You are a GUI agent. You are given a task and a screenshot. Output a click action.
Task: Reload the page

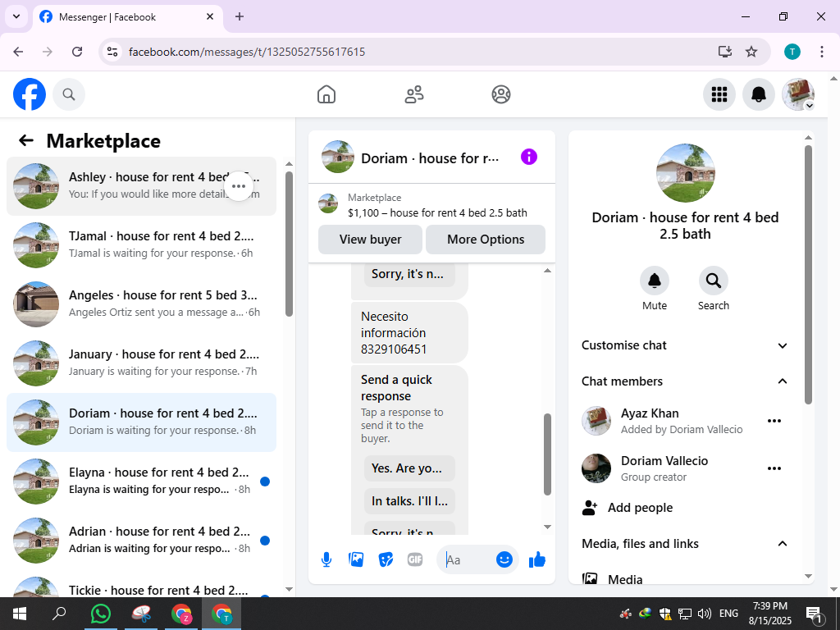click(77, 52)
